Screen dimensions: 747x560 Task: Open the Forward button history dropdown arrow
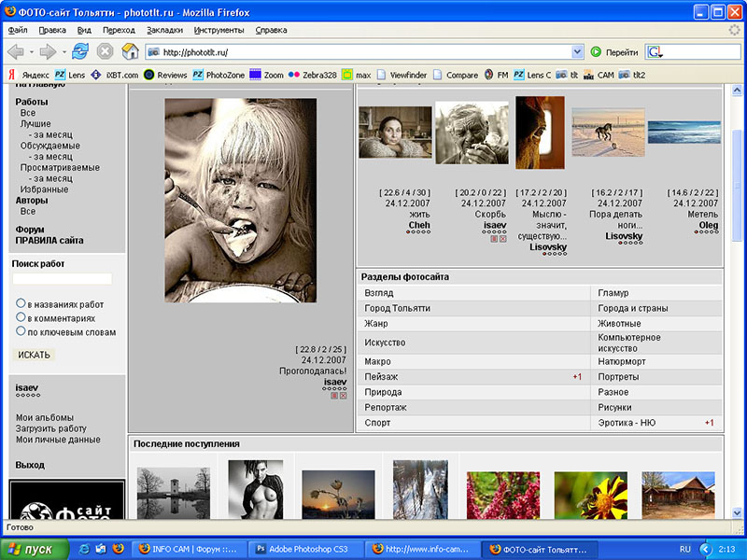coord(63,52)
